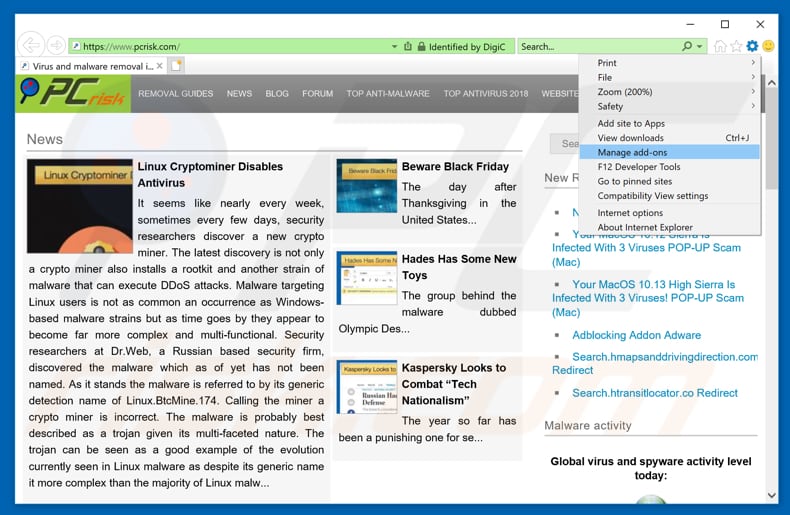
Task: Open Favorites star icon
Action: coord(736,46)
